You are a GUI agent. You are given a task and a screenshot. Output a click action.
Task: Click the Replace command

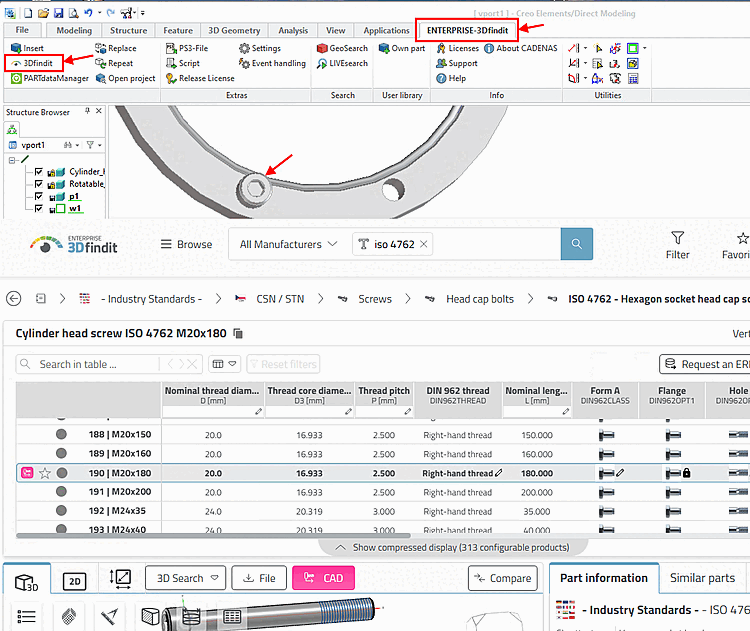[116, 48]
